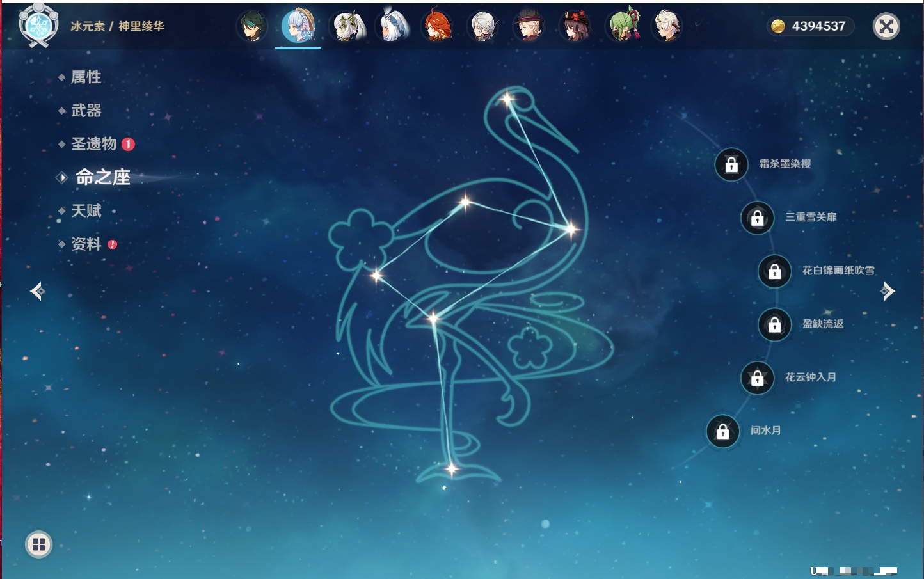
Task: Select the red-haired character avatar
Action: tap(437, 27)
